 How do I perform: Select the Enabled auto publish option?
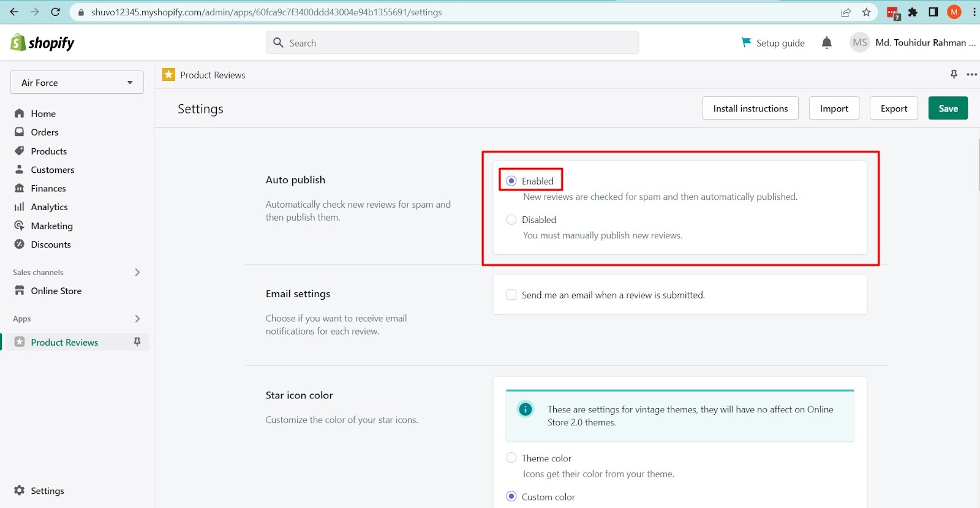[x=511, y=181]
